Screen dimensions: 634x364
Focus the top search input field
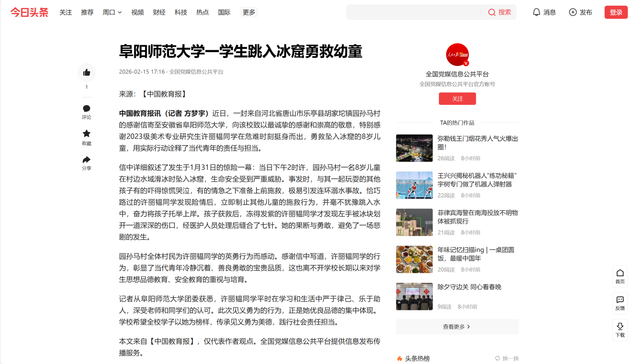pyautogui.click(x=413, y=12)
